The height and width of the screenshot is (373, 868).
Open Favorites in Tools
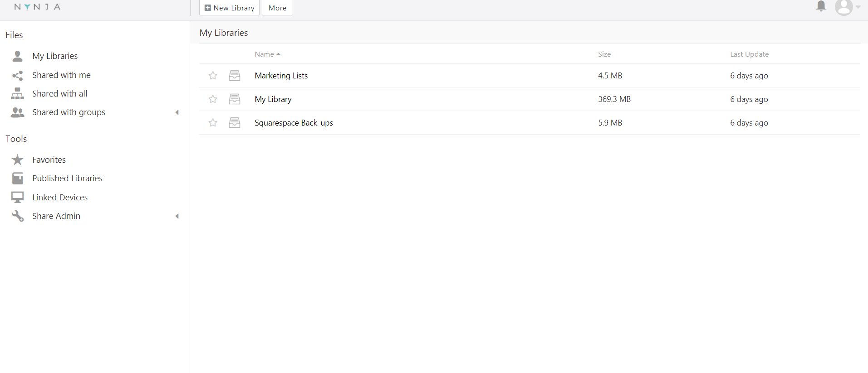49,160
